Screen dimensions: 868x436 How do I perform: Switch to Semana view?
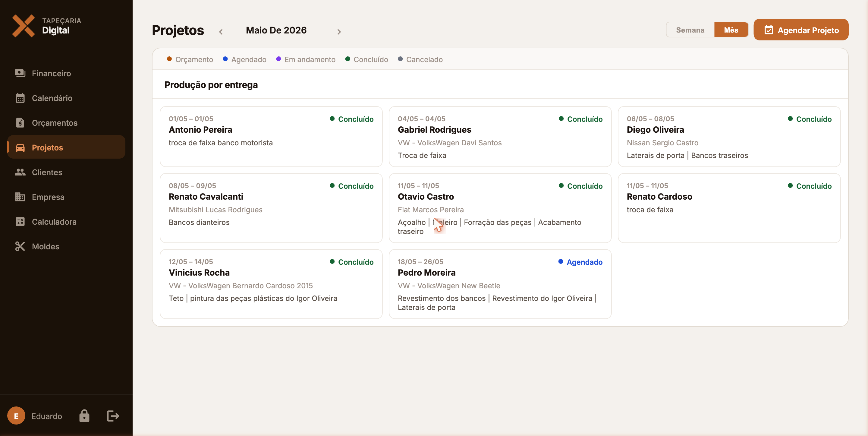coord(690,30)
